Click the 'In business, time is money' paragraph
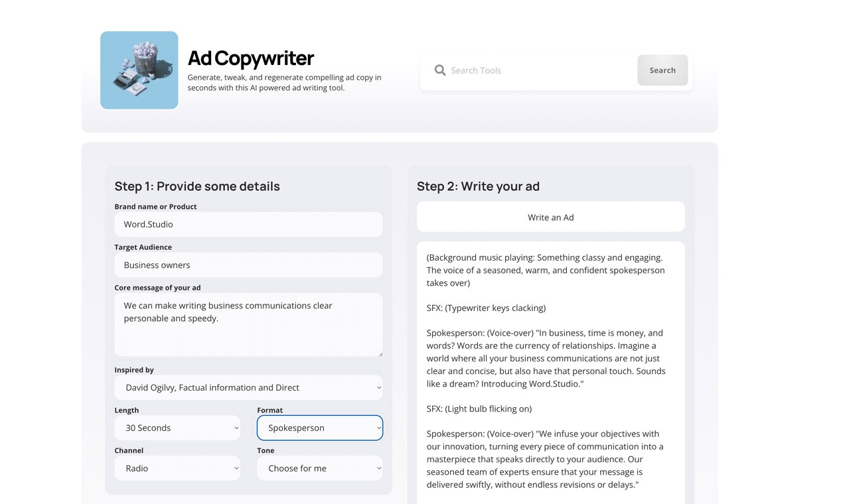Viewport: 843px width, 504px height. [x=546, y=358]
